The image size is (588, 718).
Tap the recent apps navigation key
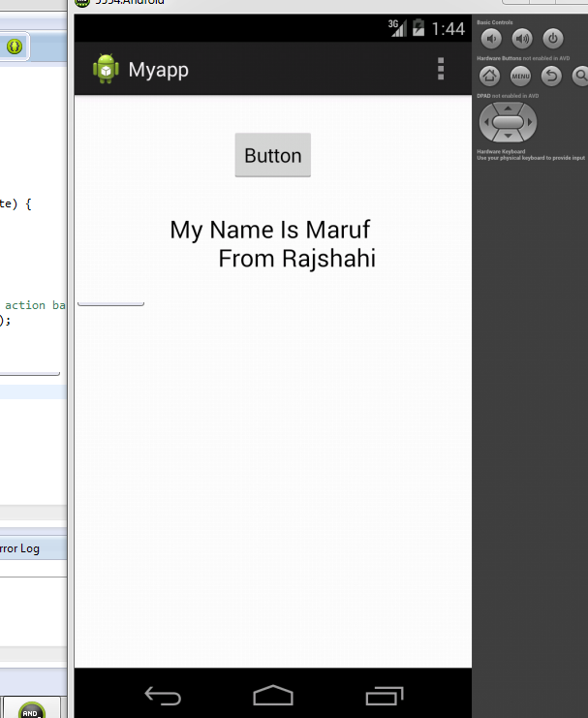click(x=385, y=696)
